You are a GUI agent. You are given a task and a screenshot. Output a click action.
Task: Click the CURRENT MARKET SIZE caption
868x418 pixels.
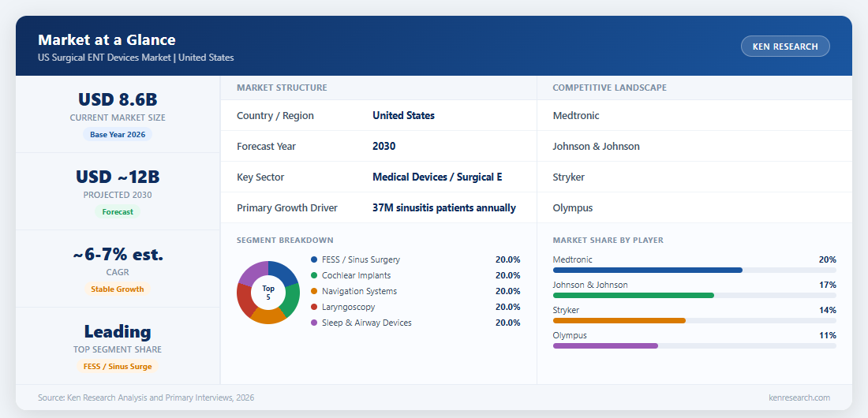[118, 118]
